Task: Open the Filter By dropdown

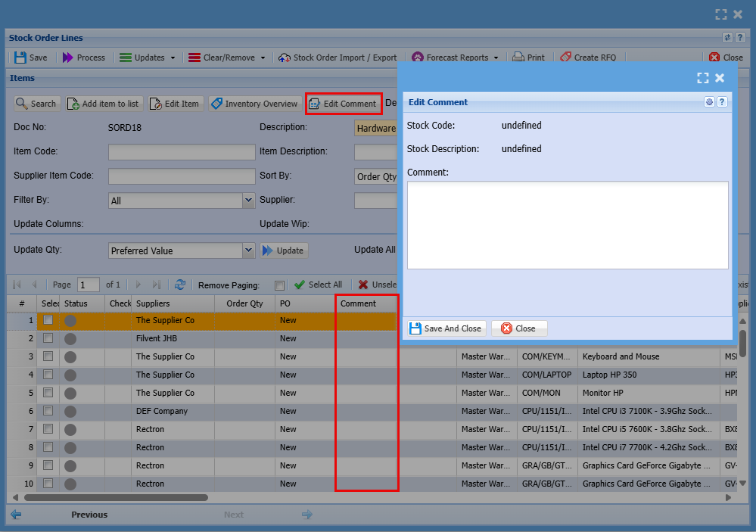Action: tap(248, 201)
